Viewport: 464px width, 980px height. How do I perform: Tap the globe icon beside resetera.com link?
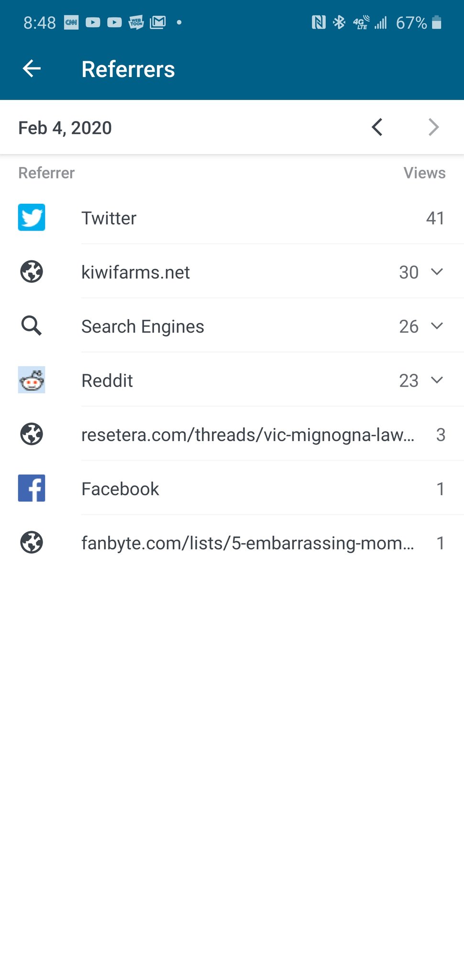pos(32,434)
